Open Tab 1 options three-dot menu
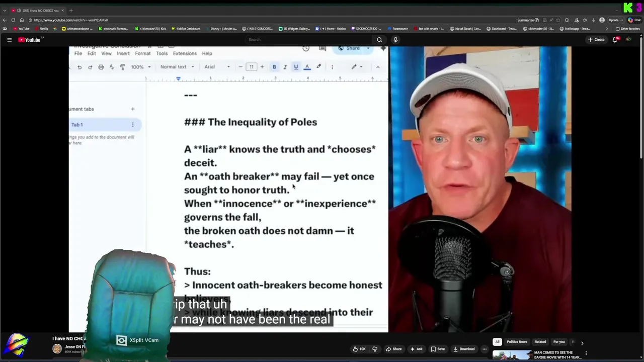The image size is (644, 362). [x=133, y=125]
